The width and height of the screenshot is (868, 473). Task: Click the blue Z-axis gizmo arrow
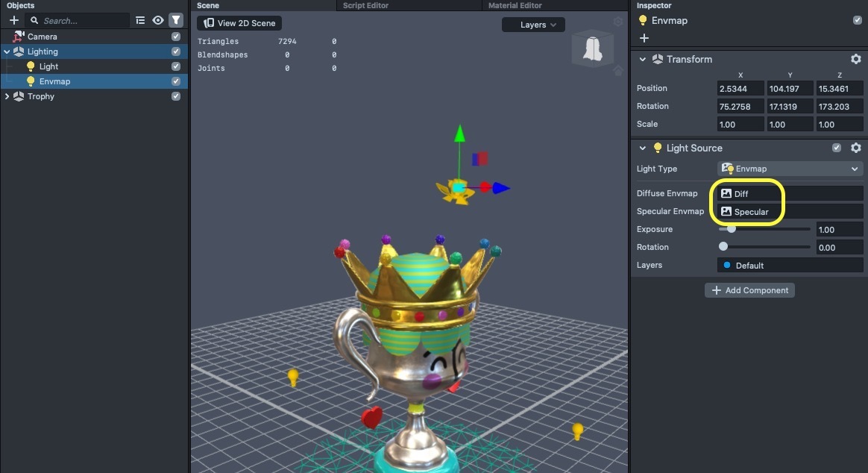pos(501,188)
